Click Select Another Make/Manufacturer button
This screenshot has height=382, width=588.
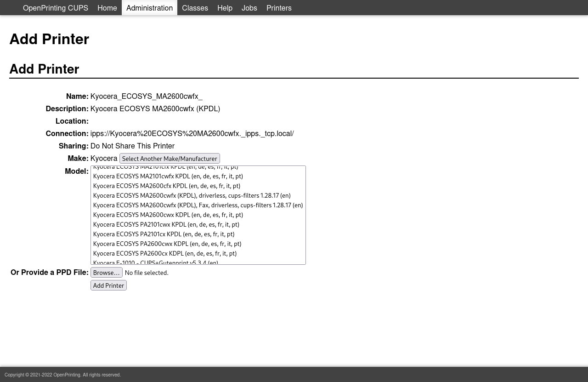pyautogui.click(x=170, y=159)
